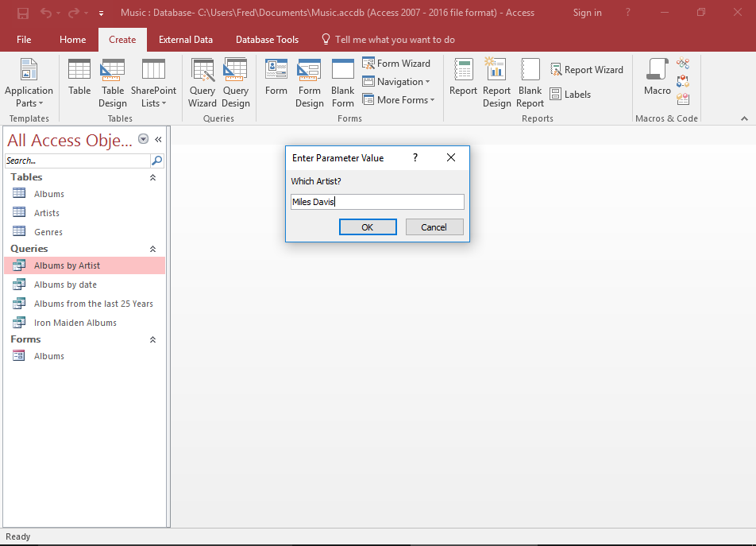Switch to the Home ribbon tab
This screenshot has height=546, width=756.
coord(73,40)
